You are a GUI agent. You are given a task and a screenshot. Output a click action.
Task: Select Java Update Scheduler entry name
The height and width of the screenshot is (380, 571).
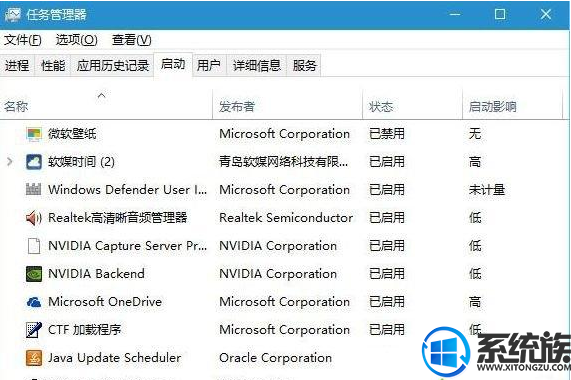click(115, 358)
